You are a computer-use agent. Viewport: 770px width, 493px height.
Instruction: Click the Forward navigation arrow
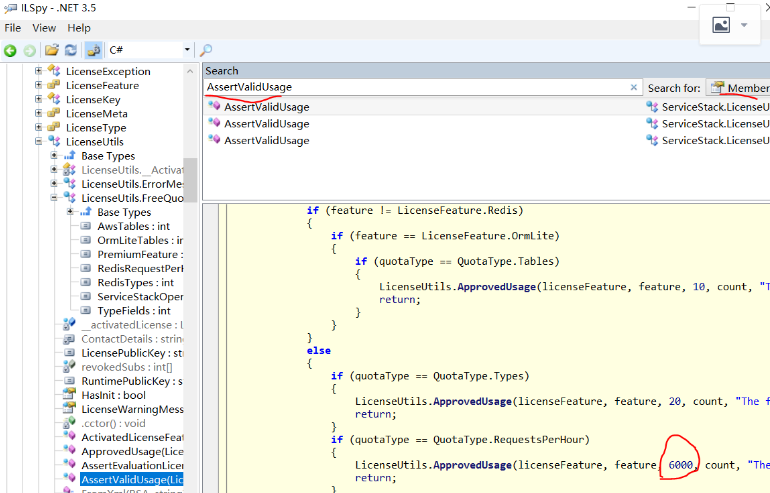coord(30,50)
